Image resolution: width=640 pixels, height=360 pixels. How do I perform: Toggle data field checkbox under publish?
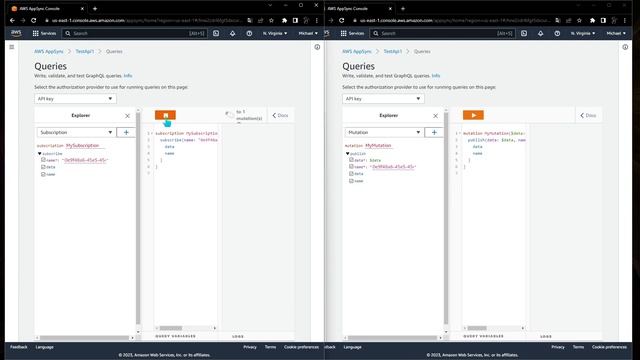point(351,173)
